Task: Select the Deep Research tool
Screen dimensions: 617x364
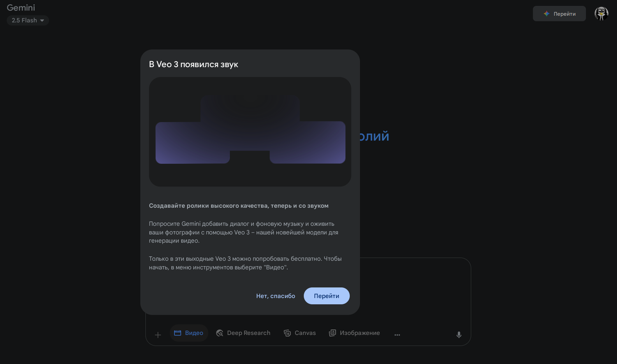Action: coord(243,333)
